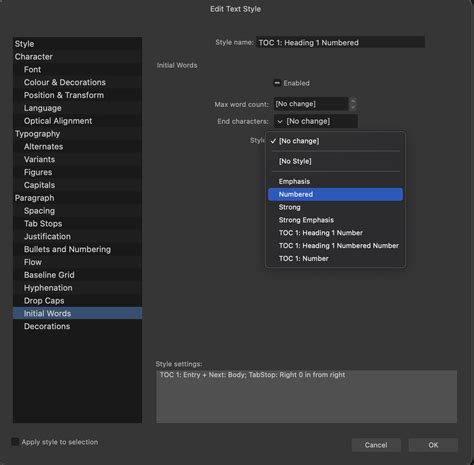Image resolution: width=474 pixels, height=465 pixels.
Task: Choose [No Style] from the menu
Action: click(335, 161)
